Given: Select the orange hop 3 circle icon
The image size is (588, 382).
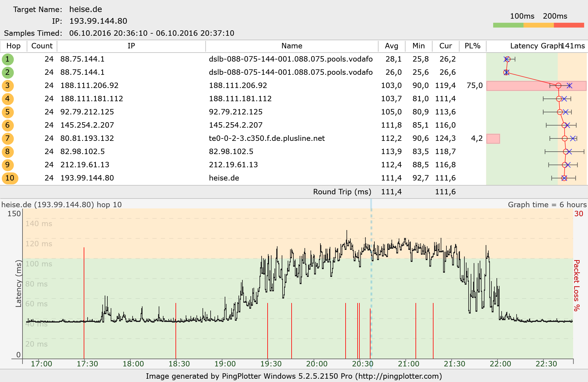Looking at the screenshot, I should point(8,86).
